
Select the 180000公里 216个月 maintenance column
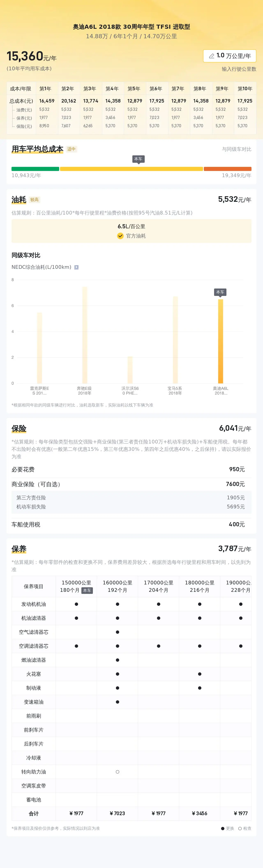[200, 586]
